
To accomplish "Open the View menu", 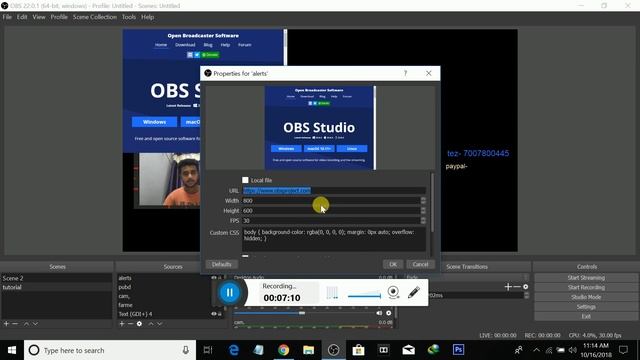I will [39, 17].
